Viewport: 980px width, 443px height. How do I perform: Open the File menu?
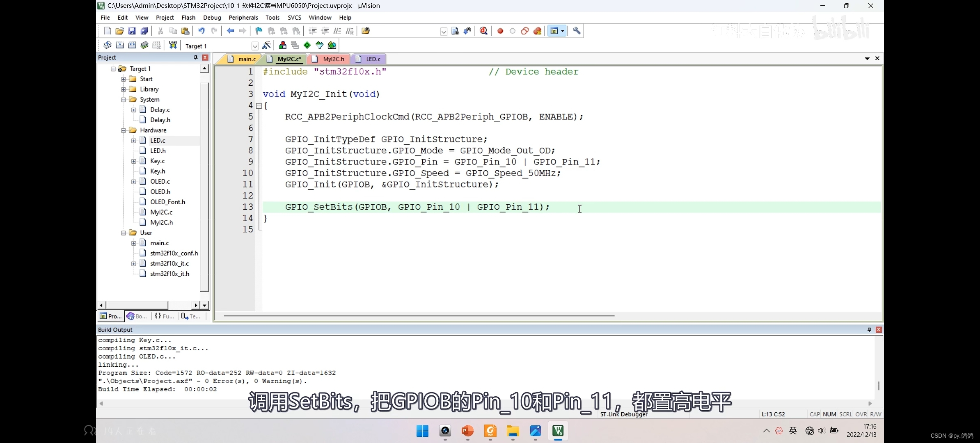coord(105,18)
